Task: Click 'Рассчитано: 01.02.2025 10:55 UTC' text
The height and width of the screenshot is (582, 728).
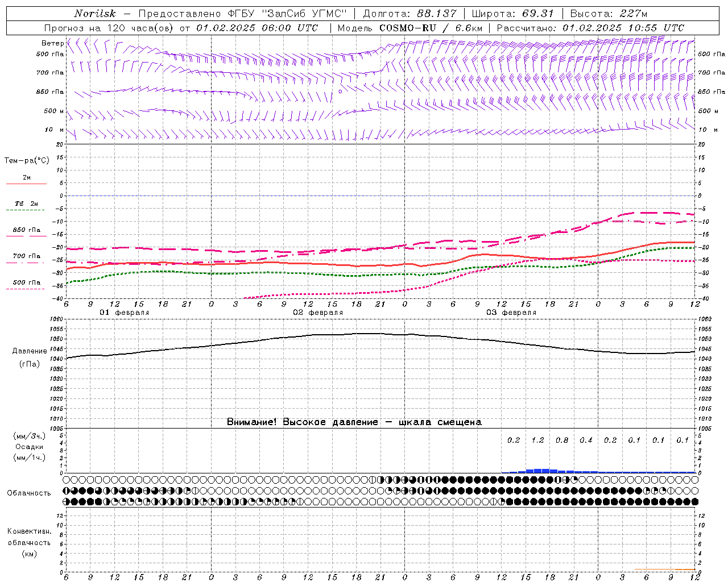Action: tap(590, 28)
